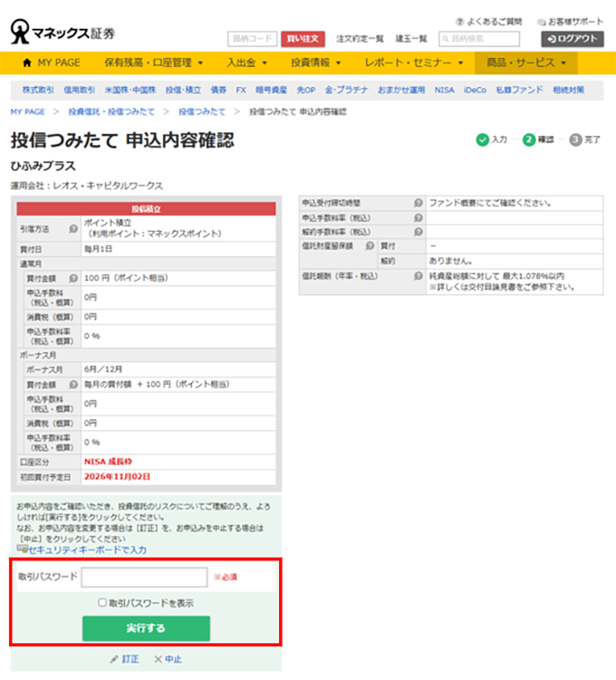Open help icon beside 申込受付締切時間
Image resolution: width=616 pixels, height=680 pixels.
point(419,203)
